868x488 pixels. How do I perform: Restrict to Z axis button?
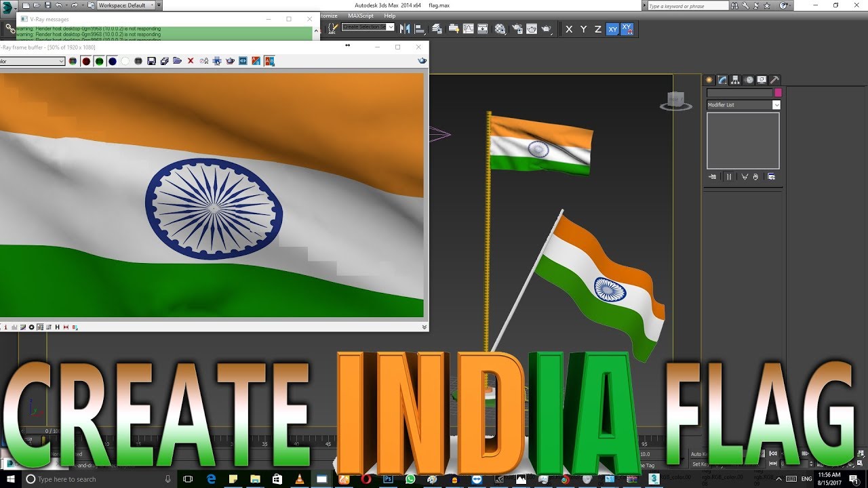(597, 29)
